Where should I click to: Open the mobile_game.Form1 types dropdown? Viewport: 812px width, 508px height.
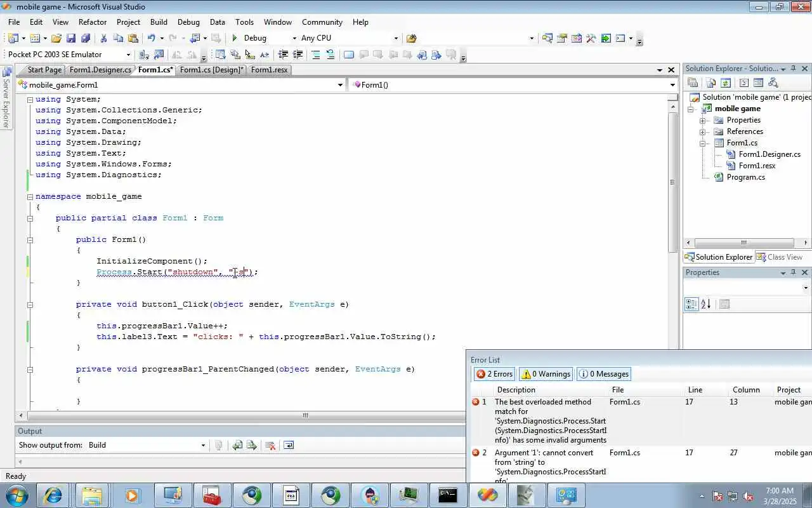pos(340,84)
